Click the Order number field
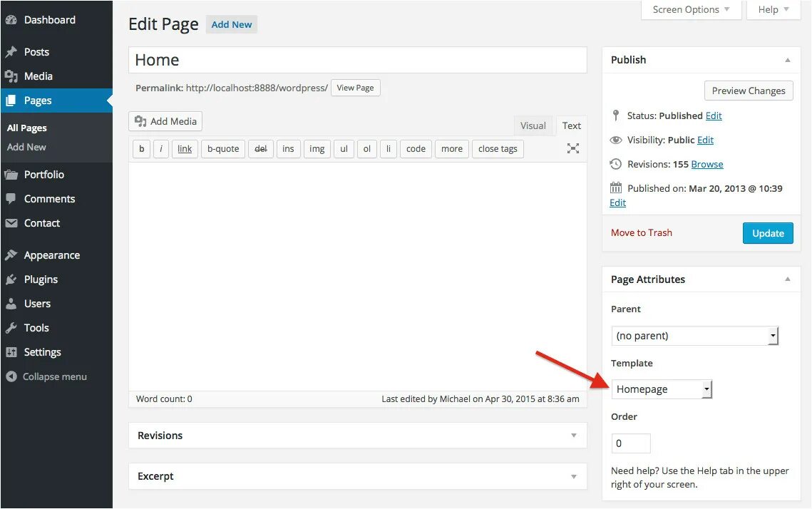This screenshot has height=509, width=812. click(x=631, y=443)
